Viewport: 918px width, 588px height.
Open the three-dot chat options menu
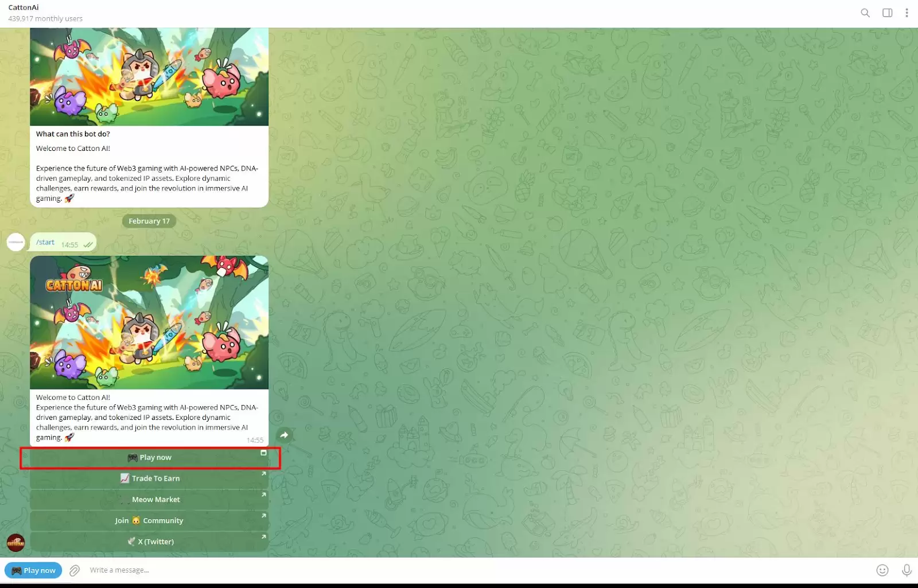(907, 13)
